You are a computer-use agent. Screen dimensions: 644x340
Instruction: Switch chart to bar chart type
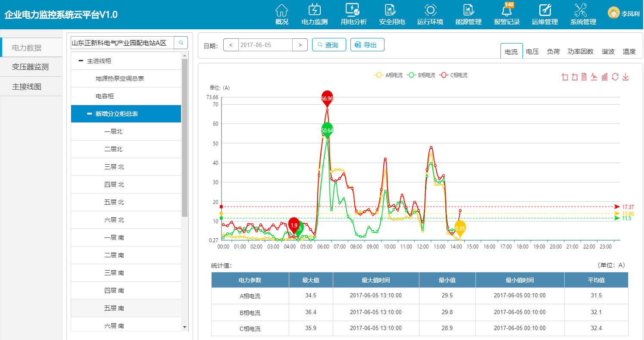tap(605, 77)
